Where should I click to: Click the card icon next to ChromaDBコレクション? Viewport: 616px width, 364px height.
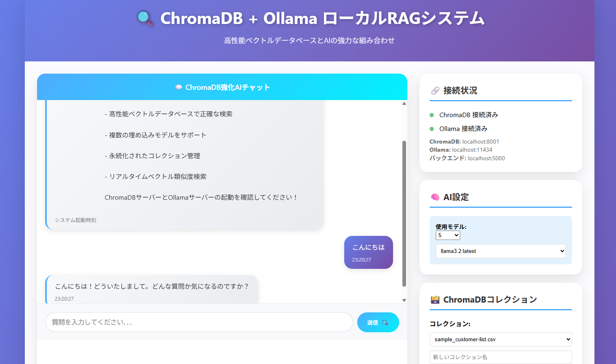click(x=435, y=299)
